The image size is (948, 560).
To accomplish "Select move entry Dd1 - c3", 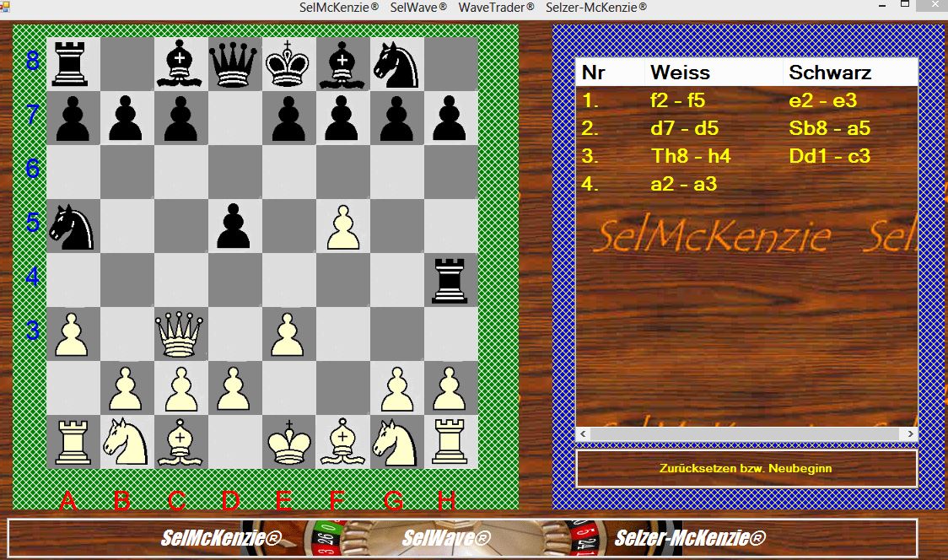I will 830,156.
